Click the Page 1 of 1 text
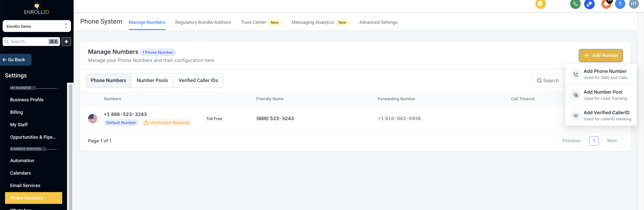This screenshot has height=210, width=644. [x=99, y=141]
